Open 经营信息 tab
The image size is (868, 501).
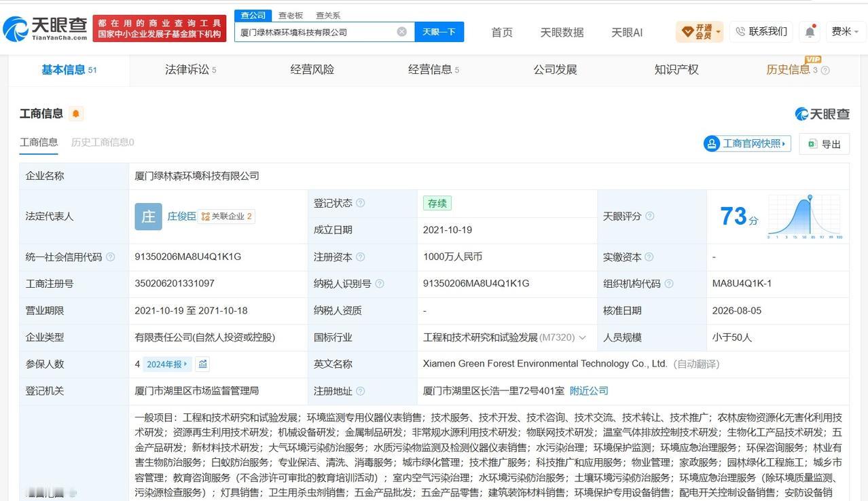click(433, 69)
